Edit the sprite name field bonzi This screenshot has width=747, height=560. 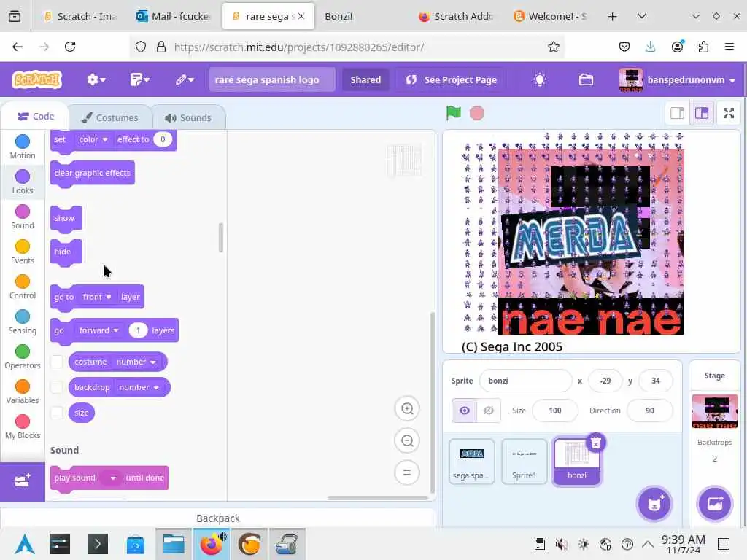[x=525, y=381]
